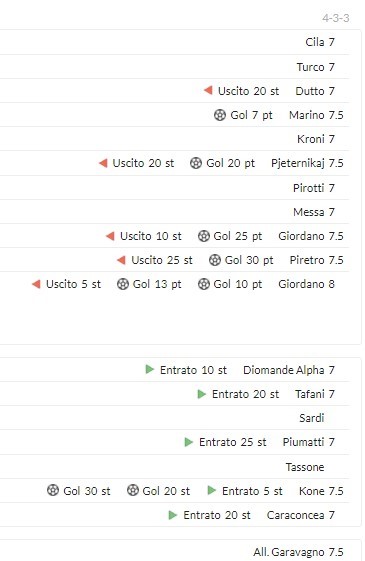Select player Pjeternikaj 7.5
Image resolution: width=365 pixels, height=561 pixels.
tap(307, 163)
